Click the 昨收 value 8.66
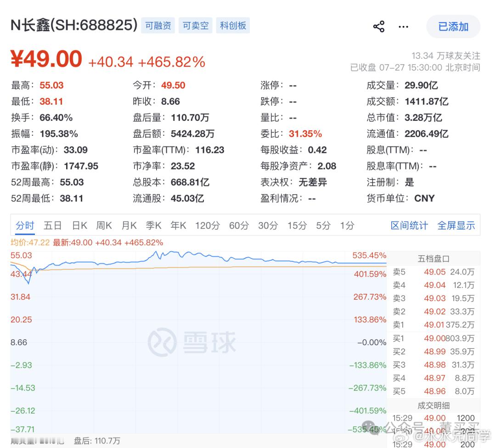The image size is (496, 448). [x=170, y=101]
